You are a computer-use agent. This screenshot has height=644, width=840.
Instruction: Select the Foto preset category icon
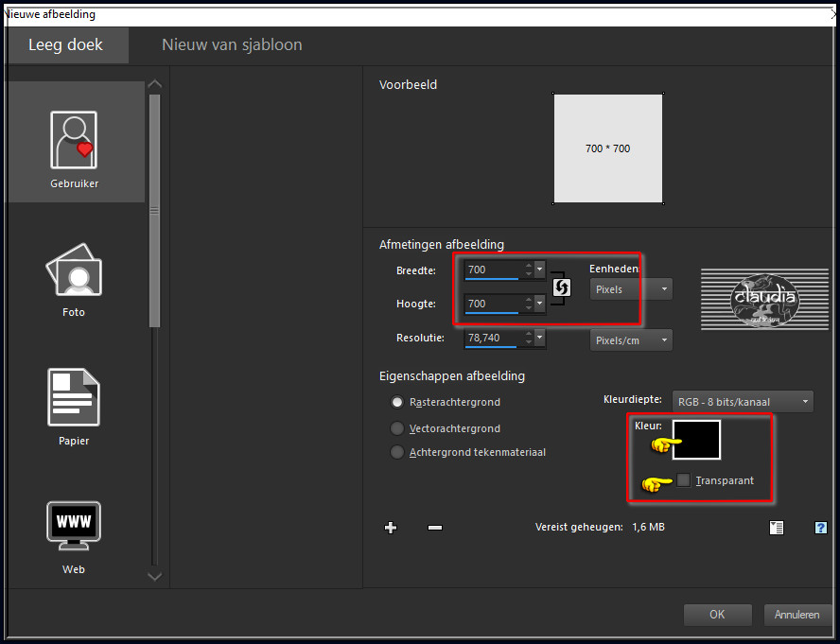[x=74, y=270]
